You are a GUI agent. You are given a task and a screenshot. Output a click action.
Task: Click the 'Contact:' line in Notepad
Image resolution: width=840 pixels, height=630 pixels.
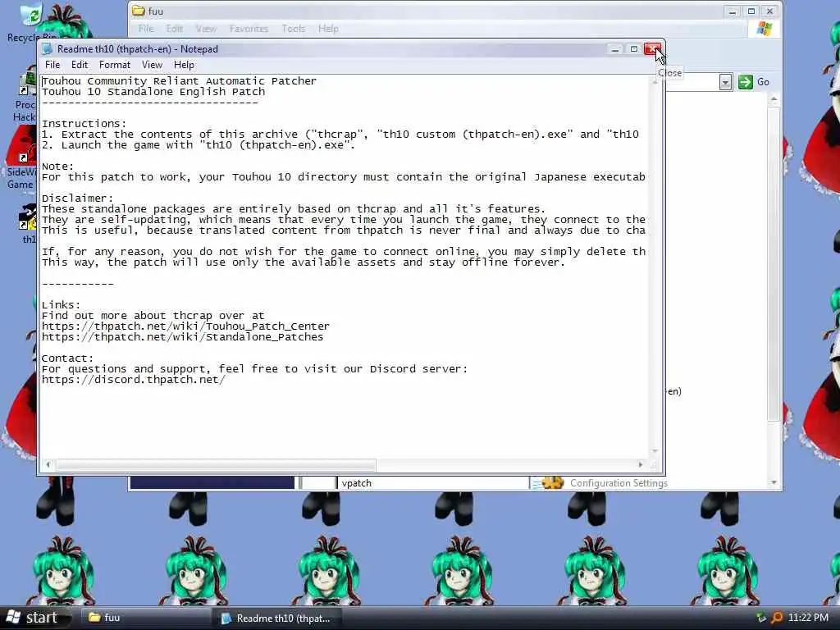(x=67, y=358)
